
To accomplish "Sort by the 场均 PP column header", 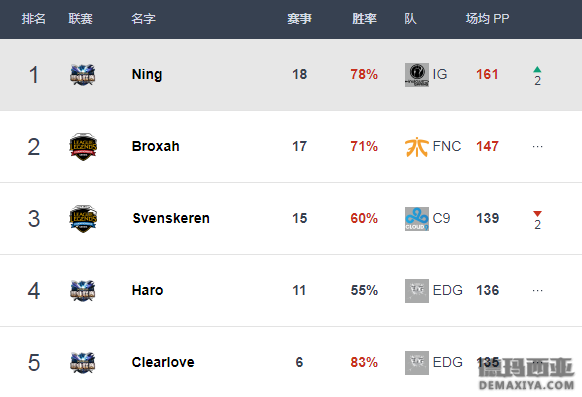I will pos(487,19).
